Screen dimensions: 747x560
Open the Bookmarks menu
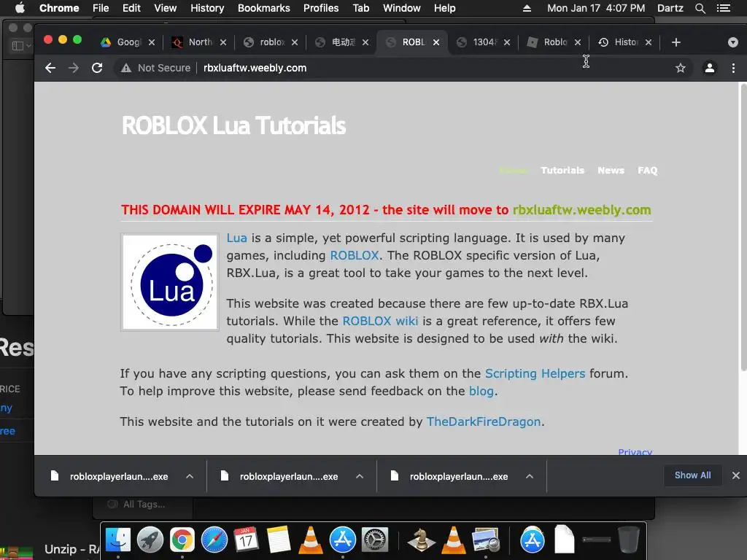pyautogui.click(x=264, y=8)
